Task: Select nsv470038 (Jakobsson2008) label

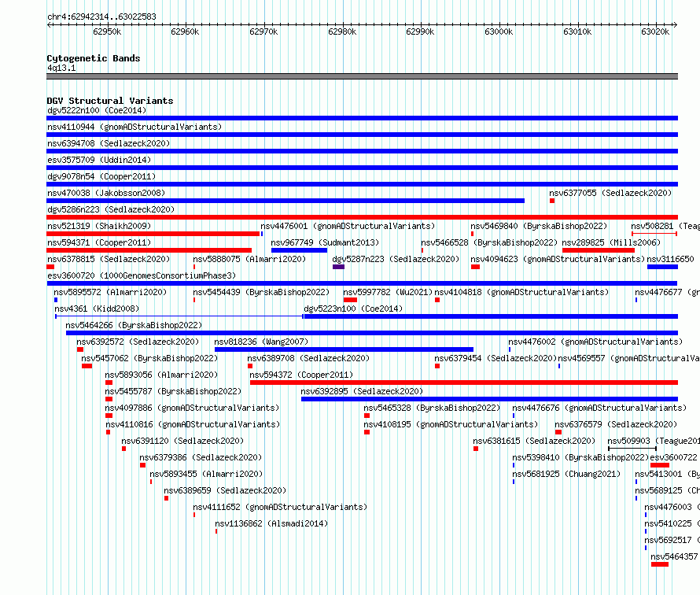Action: 106,193
